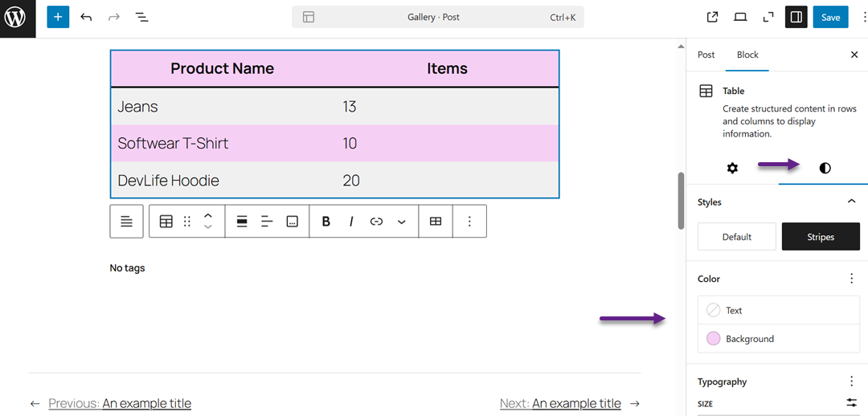Select the Stripes table style
Screen dimensions: 868x416
[821, 237]
